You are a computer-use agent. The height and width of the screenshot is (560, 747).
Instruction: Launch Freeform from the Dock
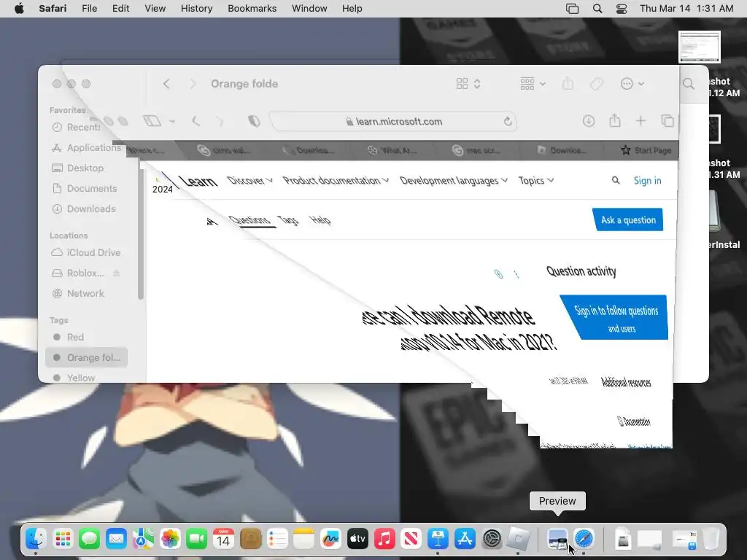330,539
